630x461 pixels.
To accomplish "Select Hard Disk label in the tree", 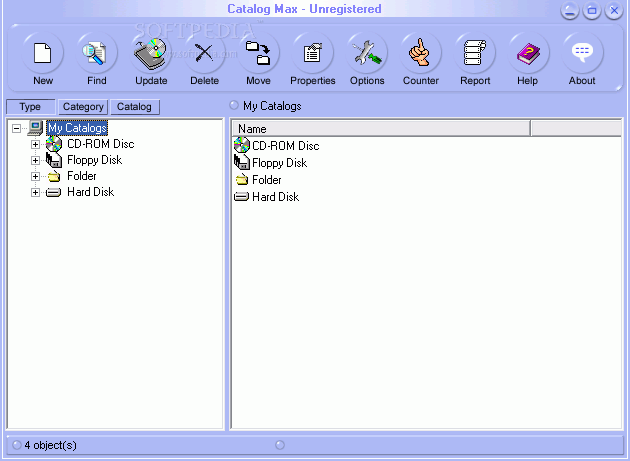I will 91,192.
